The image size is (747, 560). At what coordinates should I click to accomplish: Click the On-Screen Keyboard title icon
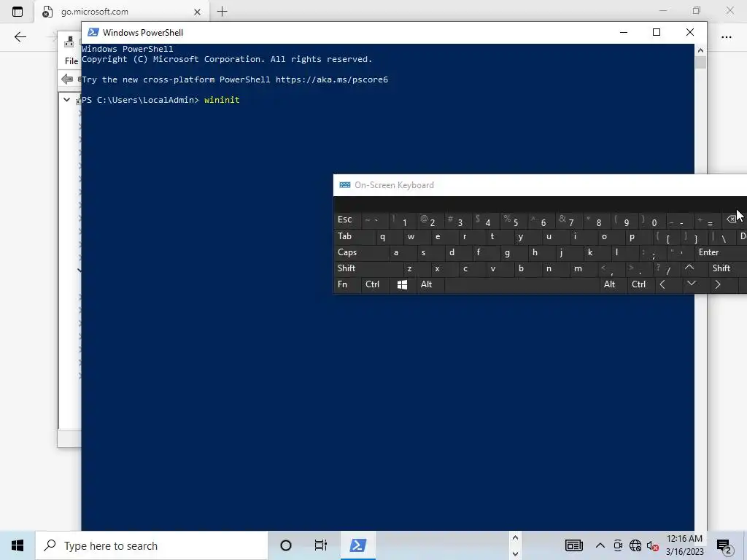[345, 185]
